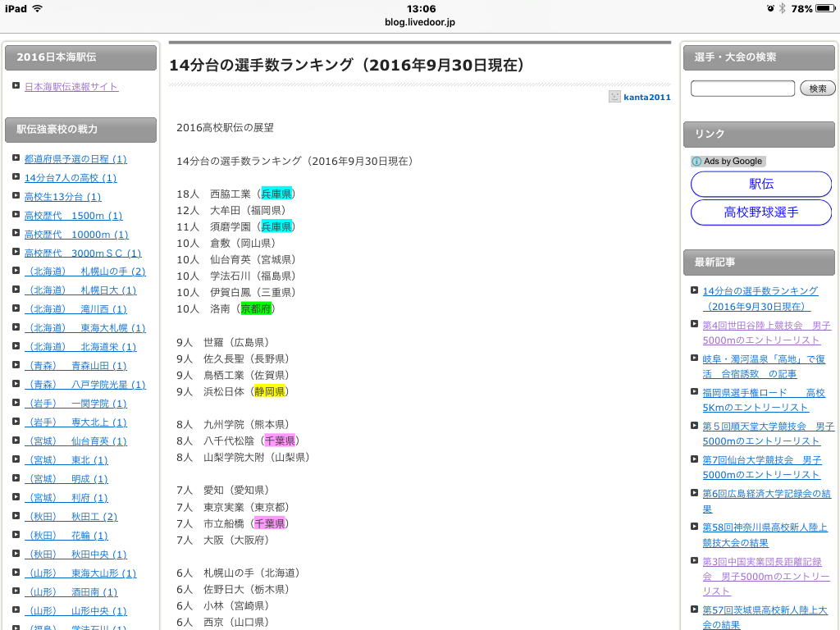Click the 最新記事 sidebar header
This screenshot has width=840, height=630.
pos(759,262)
